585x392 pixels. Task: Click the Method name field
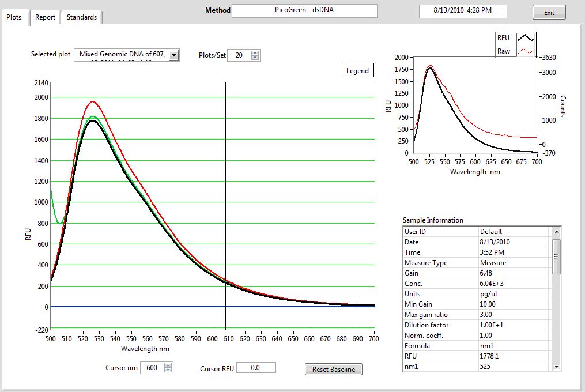pos(304,10)
